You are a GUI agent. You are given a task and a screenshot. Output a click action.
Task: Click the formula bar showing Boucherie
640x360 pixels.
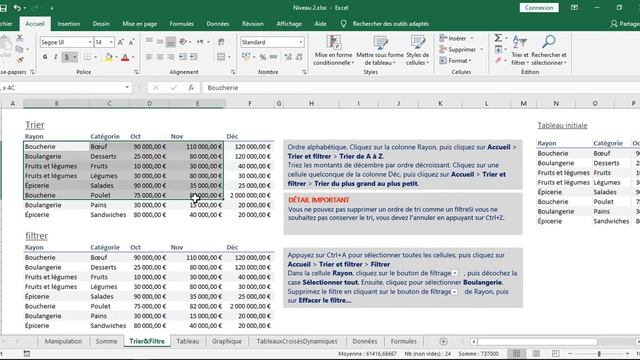click(x=420, y=88)
